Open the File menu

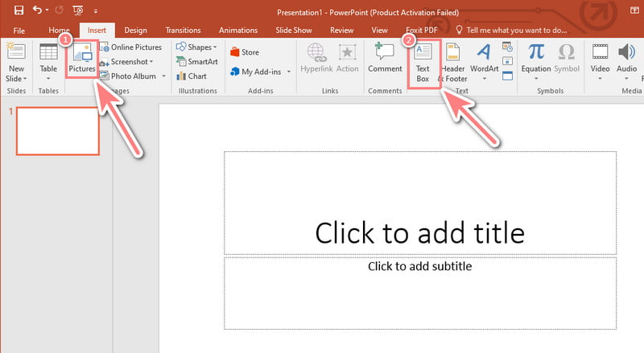pyautogui.click(x=19, y=30)
